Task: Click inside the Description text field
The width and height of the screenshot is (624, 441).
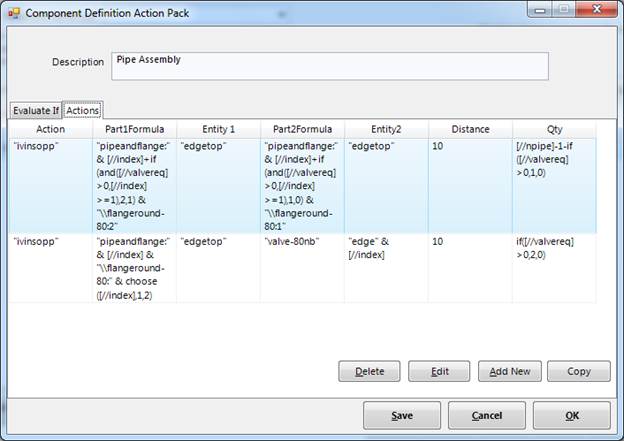Action: click(330, 65)
